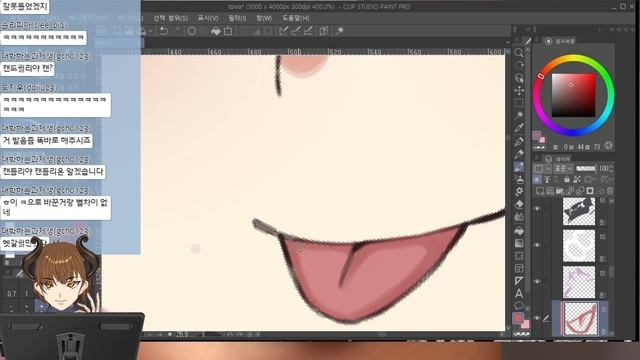The image size is (640, 360).
Task: Select the purple line art layer thumbnail
Action: (578, 282)
